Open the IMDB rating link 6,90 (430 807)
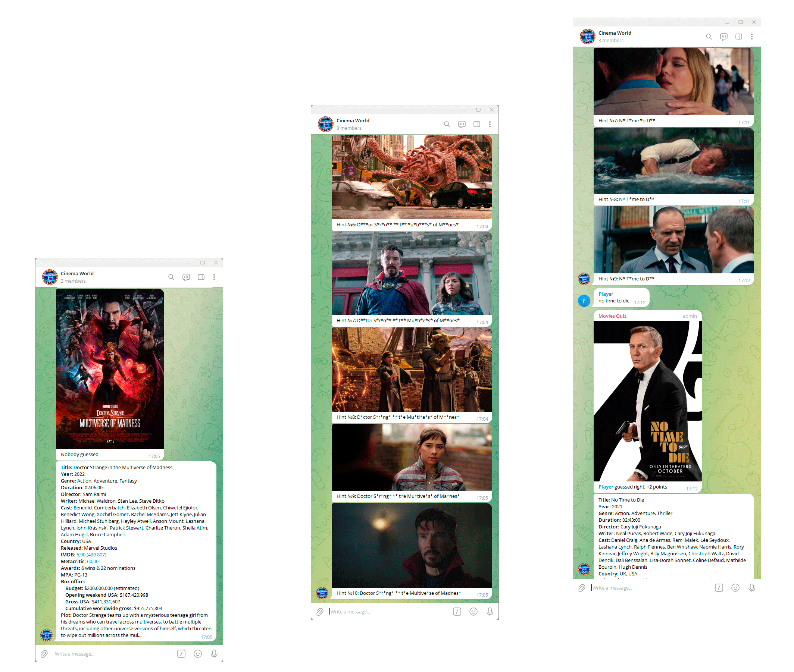This screenshot has height=672, width=794. [91, 555]
